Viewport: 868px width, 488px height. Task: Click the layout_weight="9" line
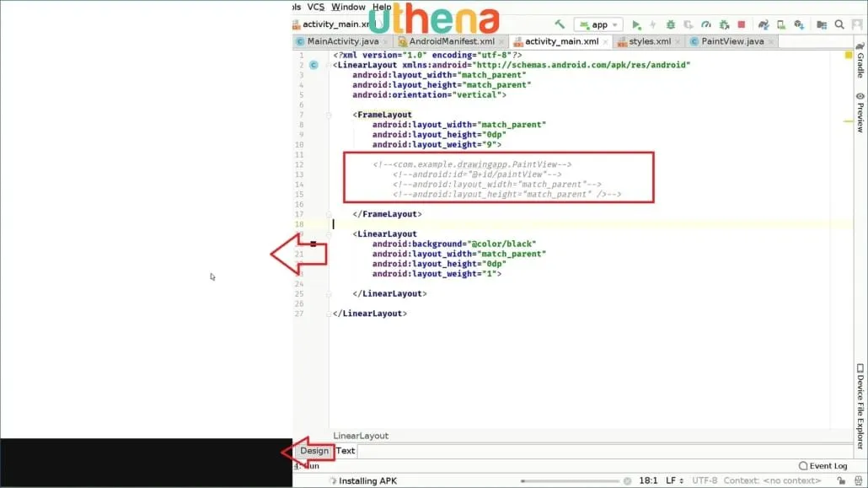[x=437, y=145]
